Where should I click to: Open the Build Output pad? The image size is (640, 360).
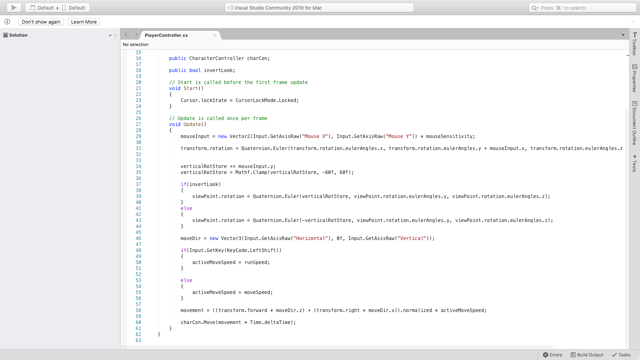pos(587,355)
